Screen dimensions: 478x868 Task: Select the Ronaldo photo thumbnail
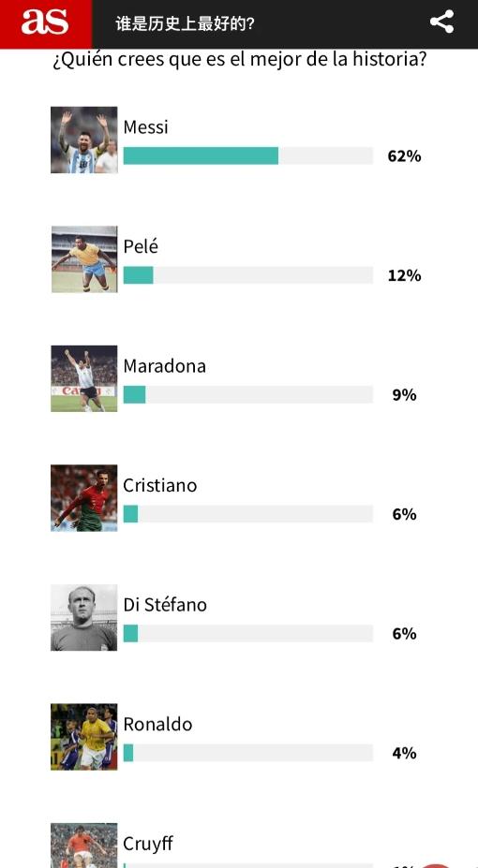pos(84,737)
